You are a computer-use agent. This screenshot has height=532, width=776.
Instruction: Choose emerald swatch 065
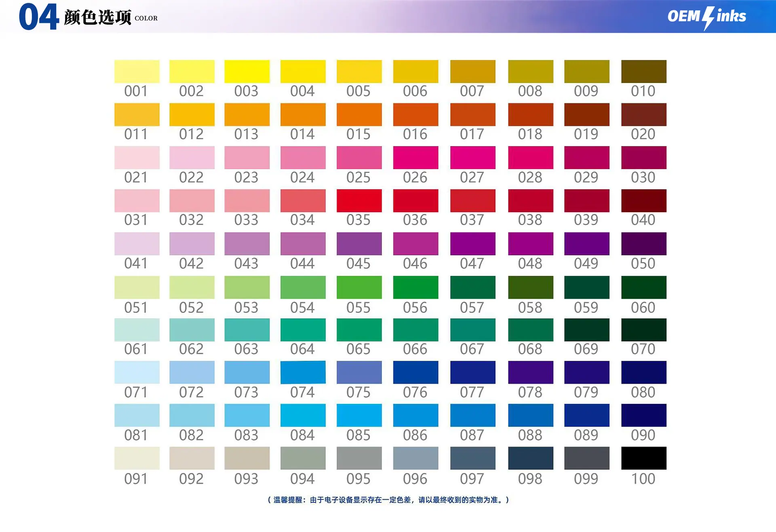coord(359,330)
